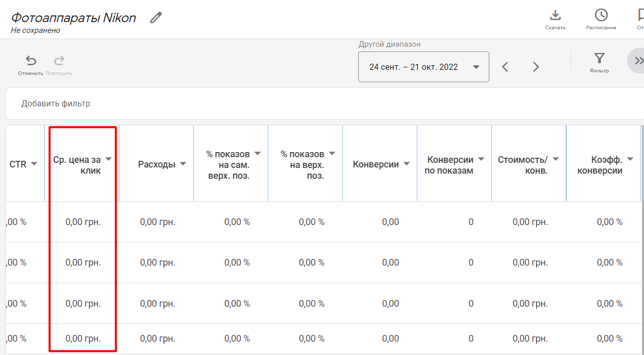Select the Коэфф. конверсии column header

click(599, 165)
